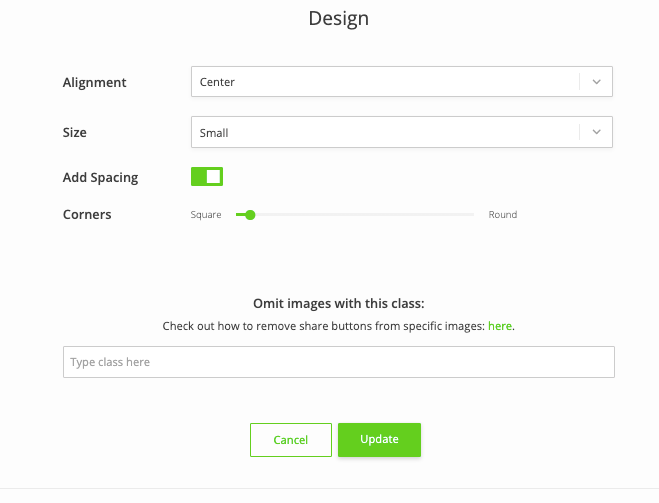The height and width of the screenshot is (503, 659).
Task: Click the chevron arrow in Alignment field
Action: pyautogui.click(x=596, y=82)
